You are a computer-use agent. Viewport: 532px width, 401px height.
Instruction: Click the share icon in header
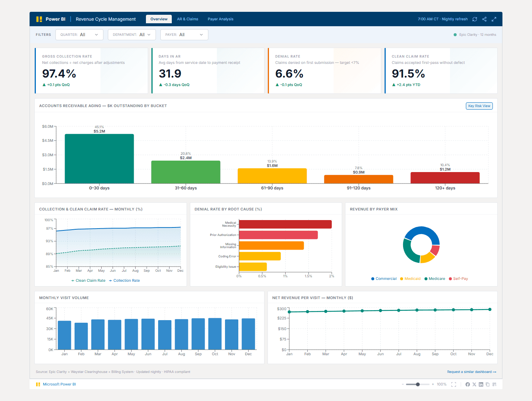coord(484,19)
